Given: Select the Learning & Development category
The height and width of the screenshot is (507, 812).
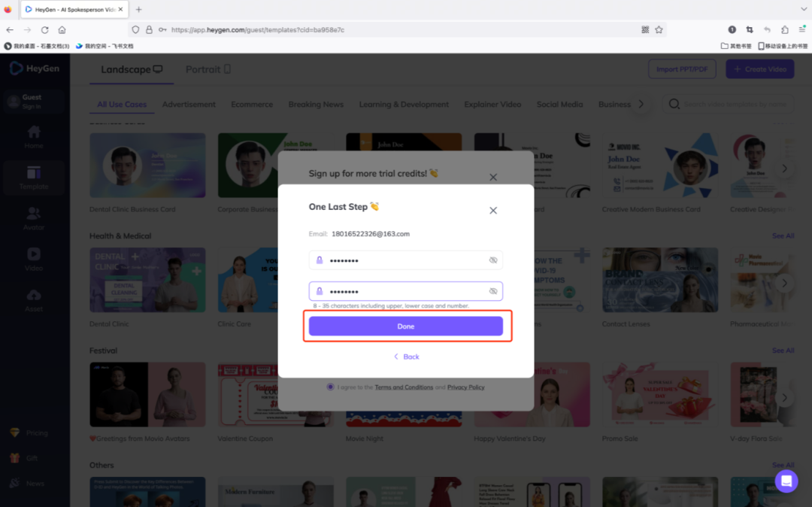Looking at the screenshot, I should click(404, 104).
